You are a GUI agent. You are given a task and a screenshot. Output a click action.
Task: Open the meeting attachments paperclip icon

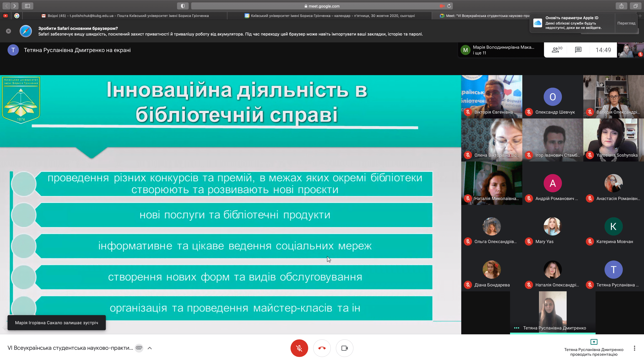(x=139, y=348)
